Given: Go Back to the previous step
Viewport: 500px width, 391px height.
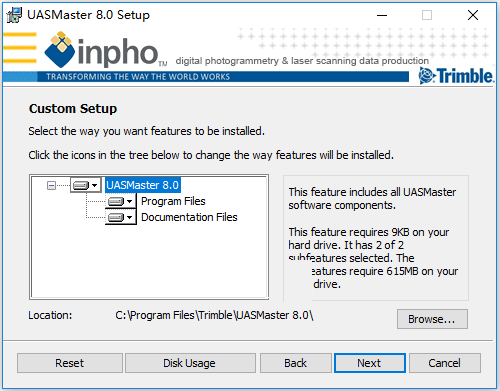Looking at the screenshot, I should (296, 363).
